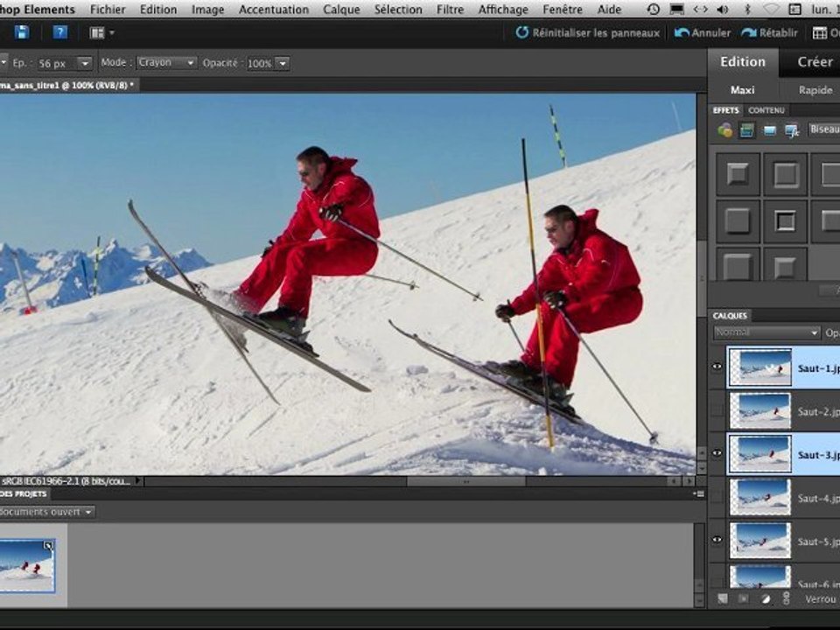Click the Save (floppy disk) icon
The image size is (840, 630).
(21, 32)
